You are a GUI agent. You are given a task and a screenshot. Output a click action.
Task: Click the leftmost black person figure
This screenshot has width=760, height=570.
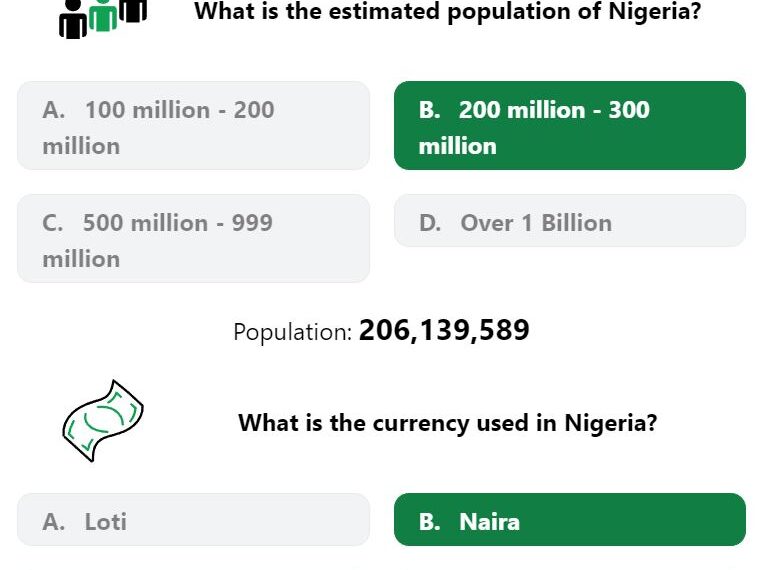tap(73, 19)
